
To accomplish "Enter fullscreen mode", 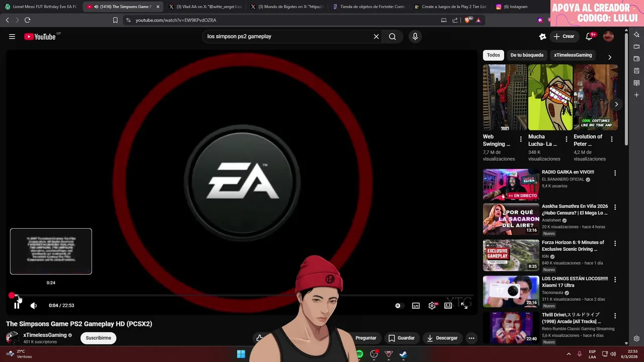I will click(464, 306).
